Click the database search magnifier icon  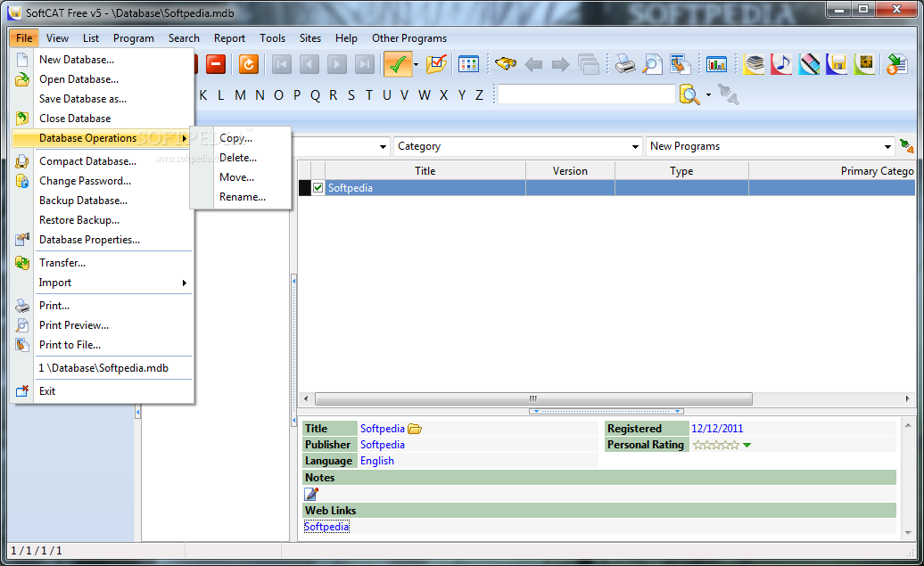[689, 94]
